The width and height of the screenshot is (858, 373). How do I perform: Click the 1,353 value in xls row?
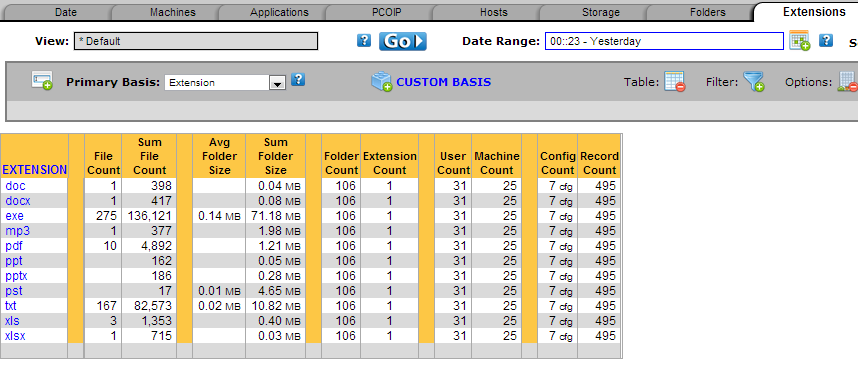[156, 320]
